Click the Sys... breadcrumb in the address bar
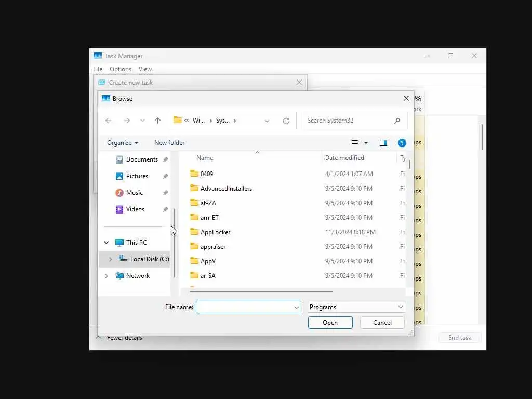Screen dimensions: 532x399 222,121
